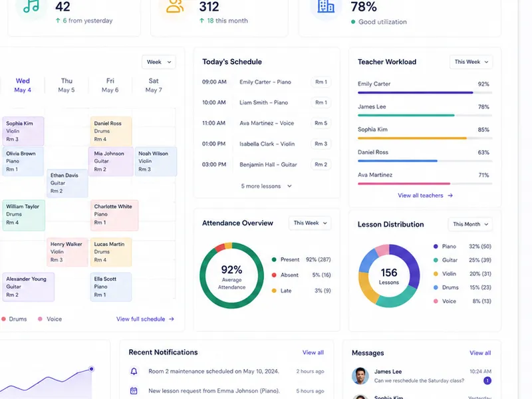
Task: Click the Violin legend dot in Lesson Distribution
Action: point(436,274)
